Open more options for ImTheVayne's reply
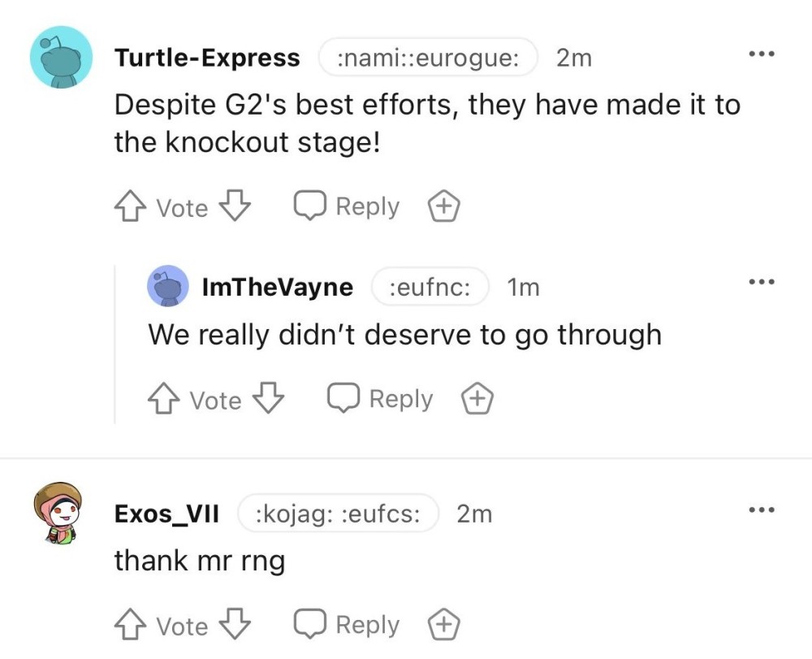Viewport: 812px width, 659px height. point(762,282)
